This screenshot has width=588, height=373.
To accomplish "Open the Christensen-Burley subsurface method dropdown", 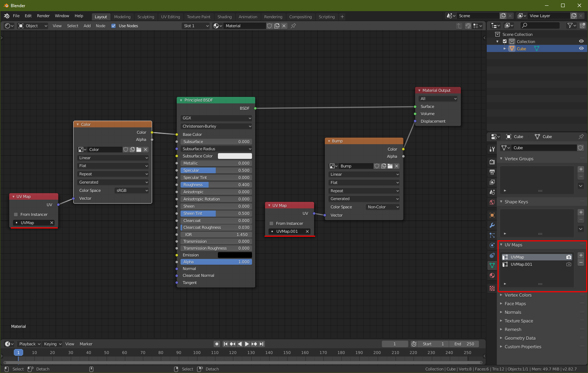I will pyautogui.click(x=216, y=126).
